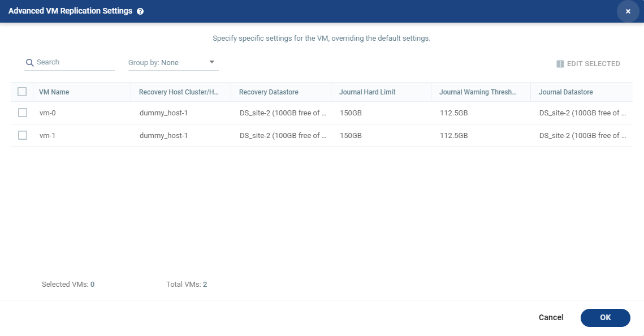This screenshot has width=644, height=336.
Task: Open the Group by dropdown
Action: [x=173, y=62]
